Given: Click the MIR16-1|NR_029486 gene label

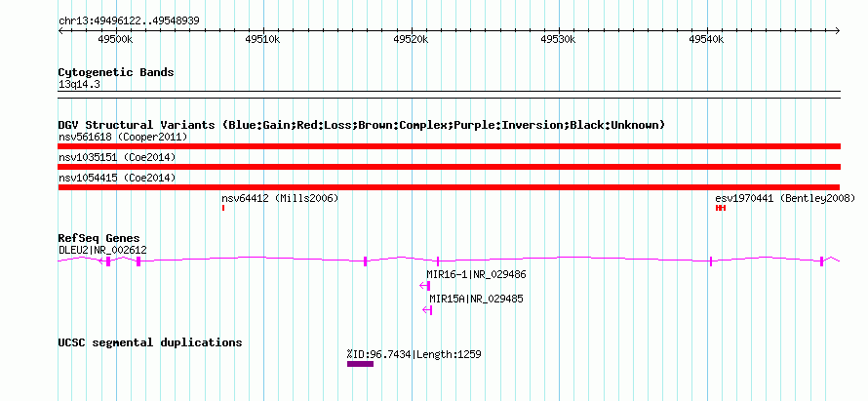Looking at the screenshot, I should pos(476,274).
